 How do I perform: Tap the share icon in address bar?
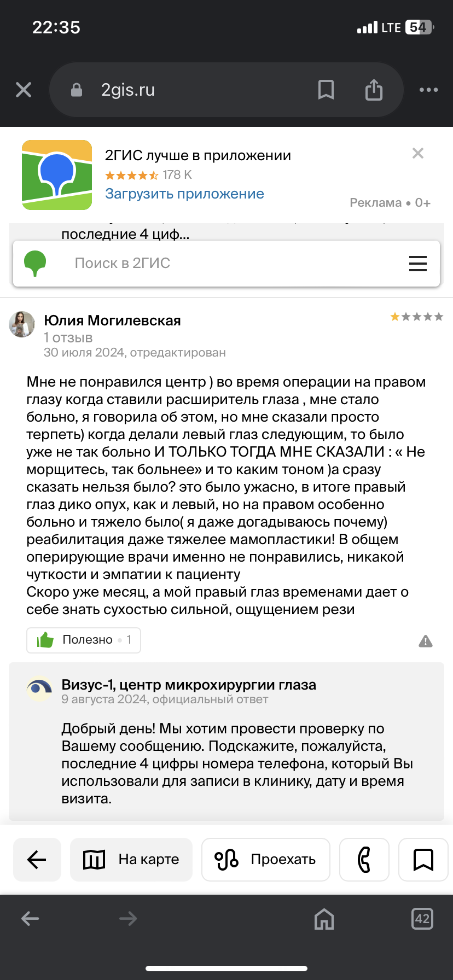(374, 90)
